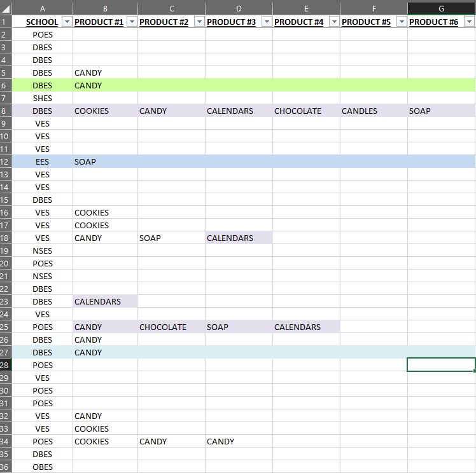Image resolution: width=476 pixels, height=473 pixels.
Task: Select column B header
Action: [x=105, y=9]
